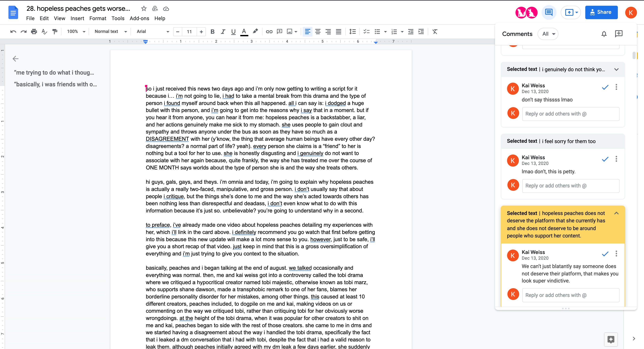Viewport: 644px width, 349px height.
Task: Decrease font size with minus button
Action: (178, 32)
